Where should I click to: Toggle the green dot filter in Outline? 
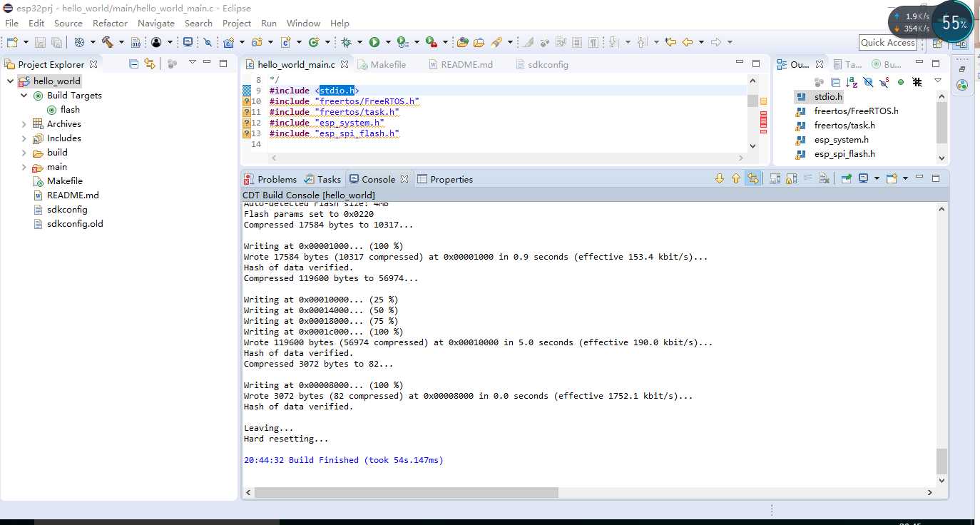[901, 82]
